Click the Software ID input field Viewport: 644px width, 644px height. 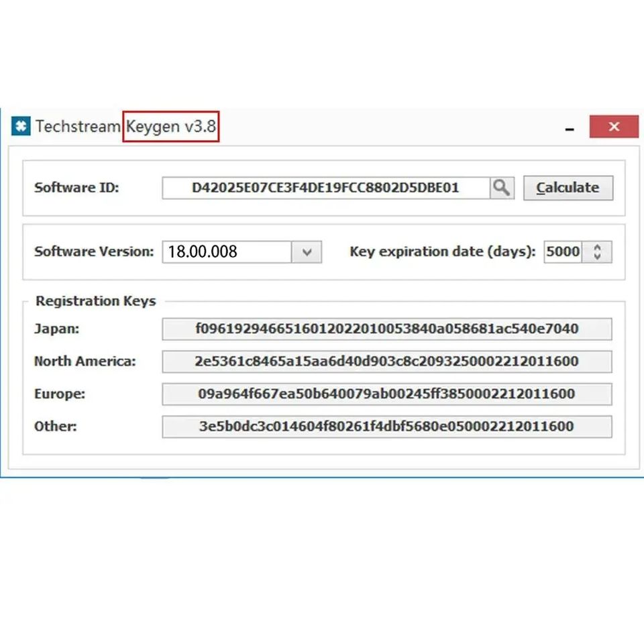coord(326,188)
